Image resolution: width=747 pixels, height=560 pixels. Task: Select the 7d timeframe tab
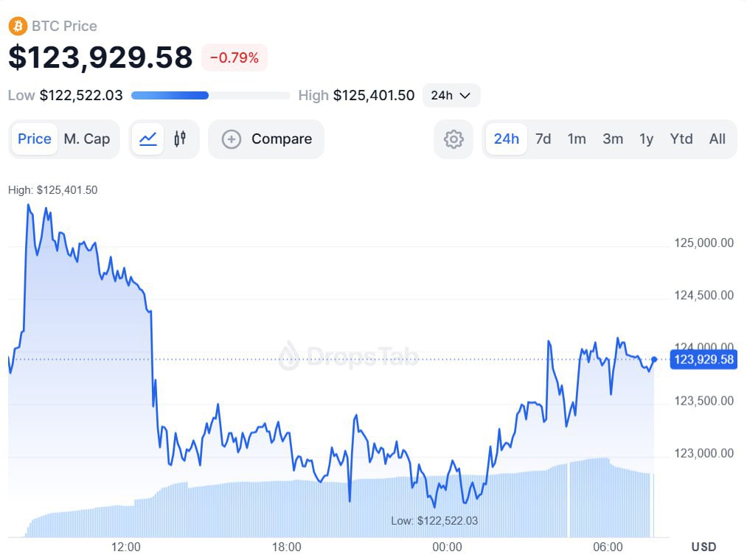[x=543, y=139]
